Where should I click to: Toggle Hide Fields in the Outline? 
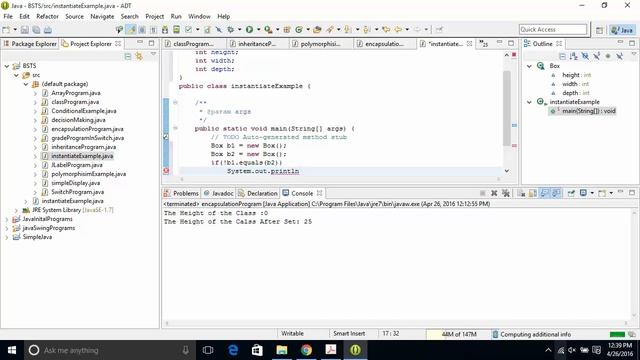[x=585, y=56]
